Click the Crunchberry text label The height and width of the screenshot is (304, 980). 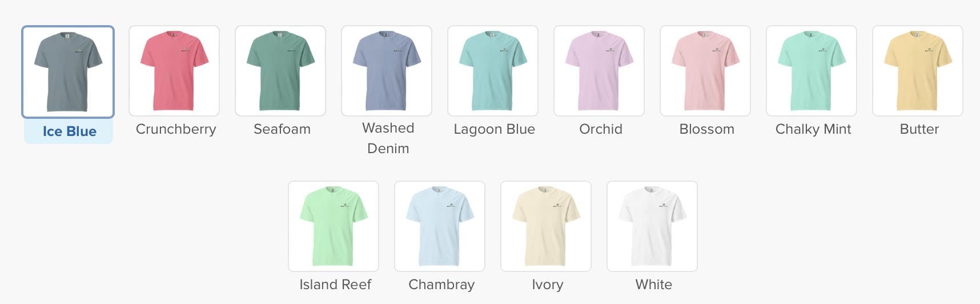[x=176, y=129]
